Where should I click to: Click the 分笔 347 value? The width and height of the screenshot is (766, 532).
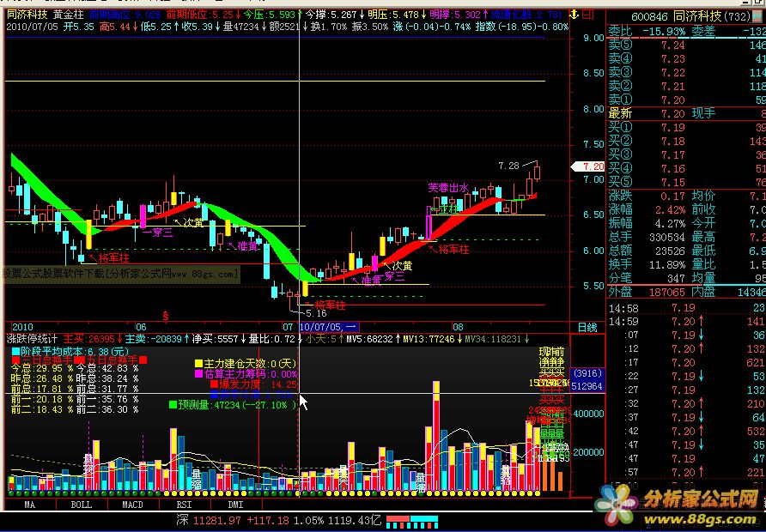(x=676, y=278)
